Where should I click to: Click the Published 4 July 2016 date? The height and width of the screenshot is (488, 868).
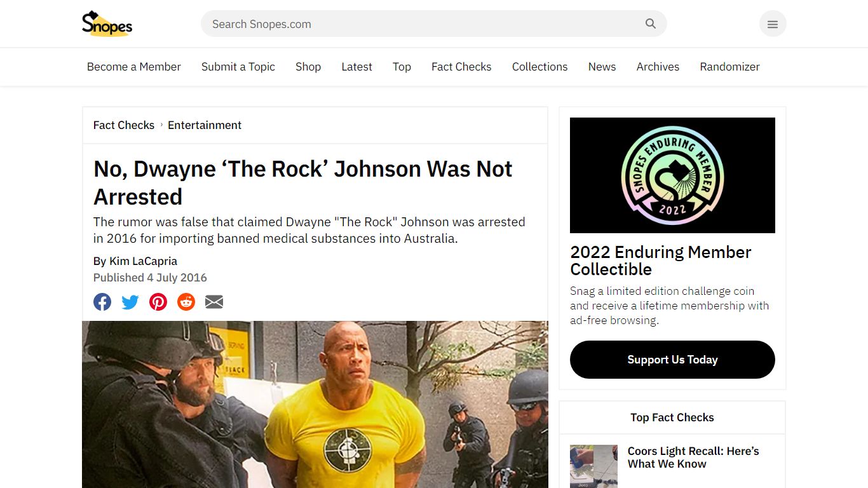[150, 278]
